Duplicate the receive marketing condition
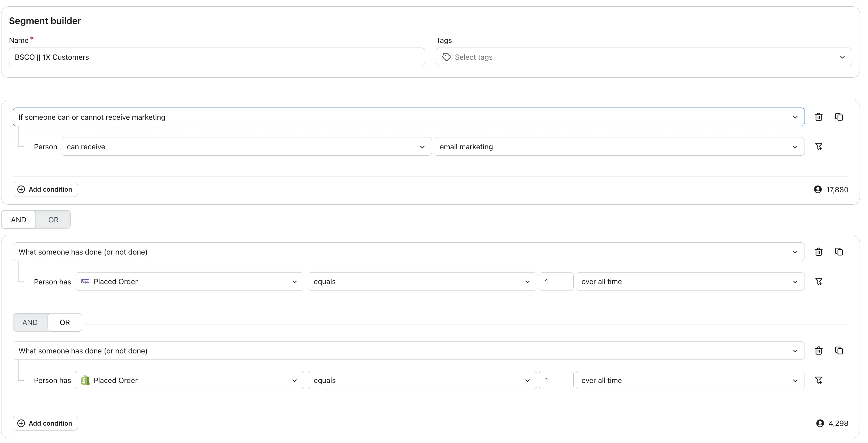The height and width of the screenshot is (443, 868). (x=839, y=117)
